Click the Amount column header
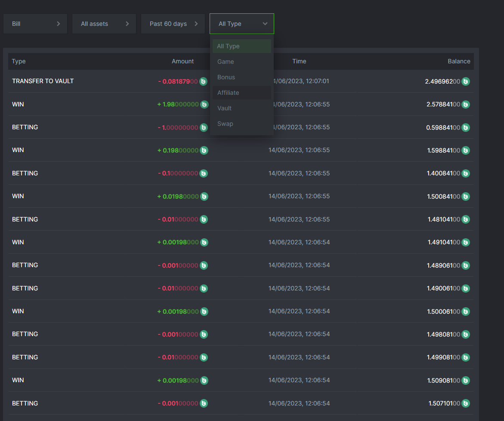The image size is (504, 421). pyautogui.click(x=182, y=61)
